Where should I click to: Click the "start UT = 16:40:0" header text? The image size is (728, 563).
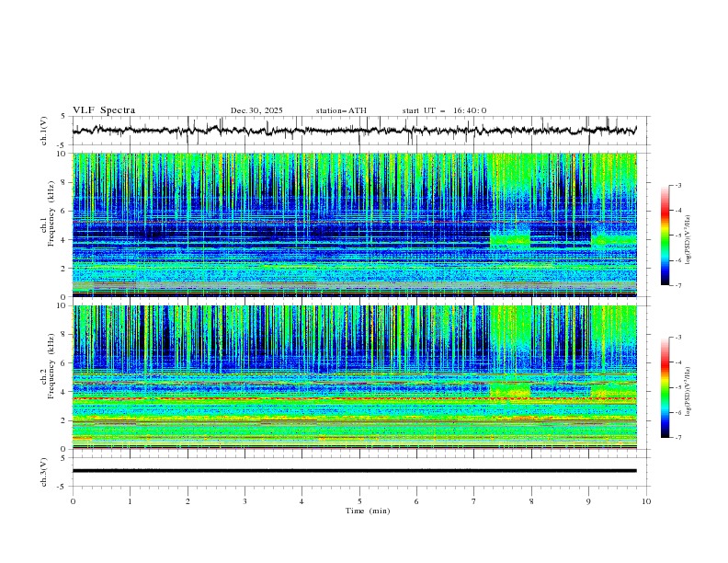click(444, 110)
